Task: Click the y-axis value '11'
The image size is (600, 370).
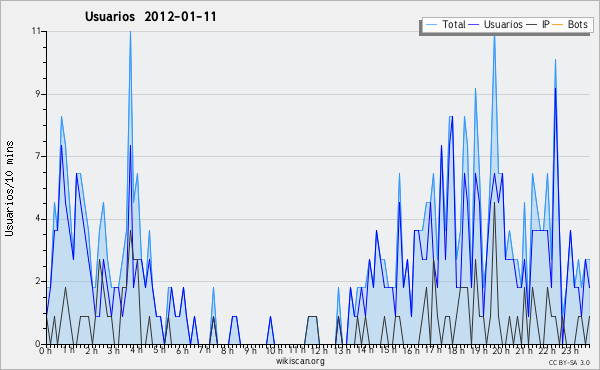Action: [37, 31]
